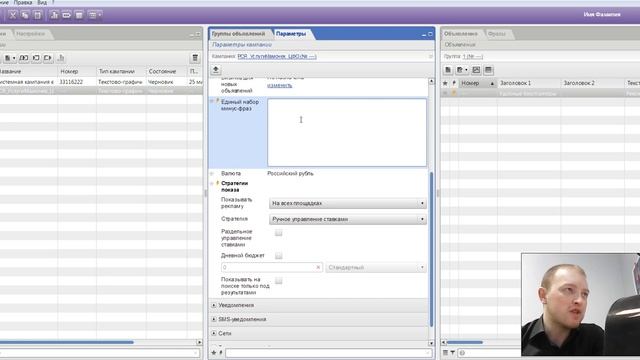
Task: Click the Cut icon in top toolbar
Action: tap(13, 15)
